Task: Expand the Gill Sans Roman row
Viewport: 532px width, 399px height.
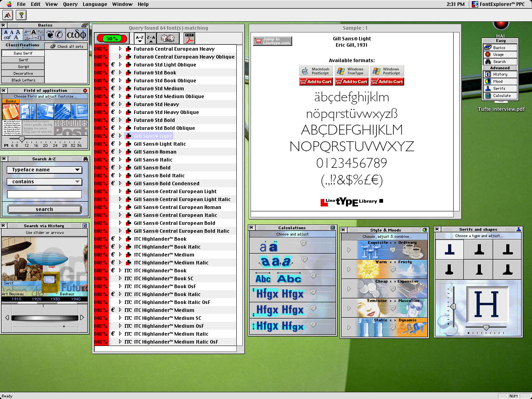Action: coord(120,152)
